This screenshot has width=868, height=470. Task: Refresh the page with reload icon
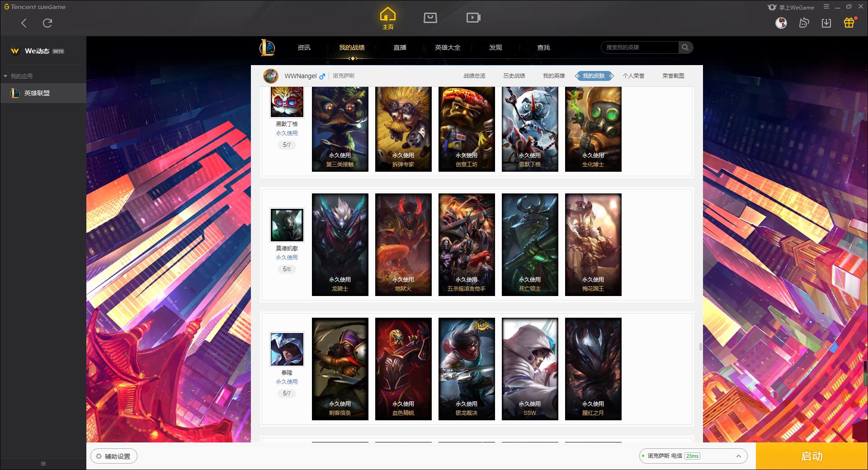[x=47, y=23]
